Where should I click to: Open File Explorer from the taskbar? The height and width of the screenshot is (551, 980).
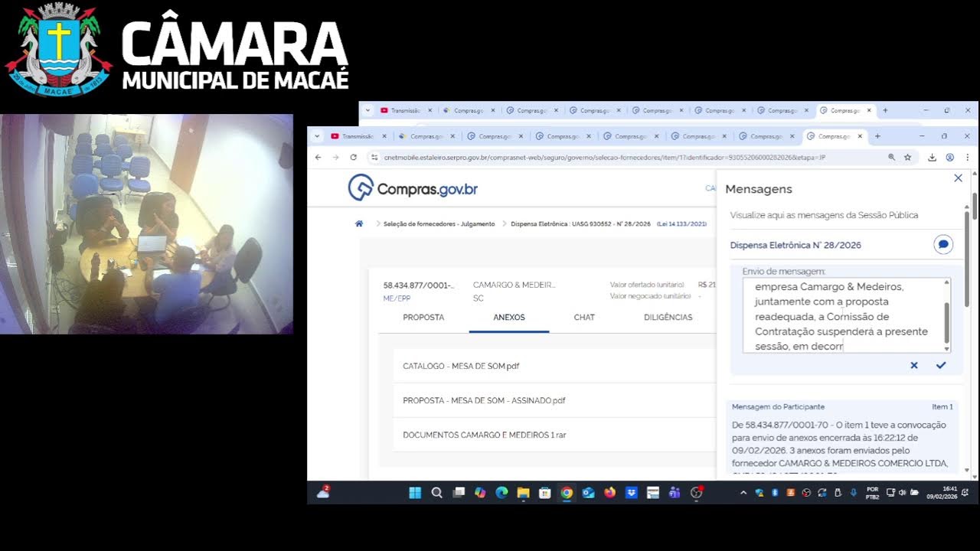523,493
